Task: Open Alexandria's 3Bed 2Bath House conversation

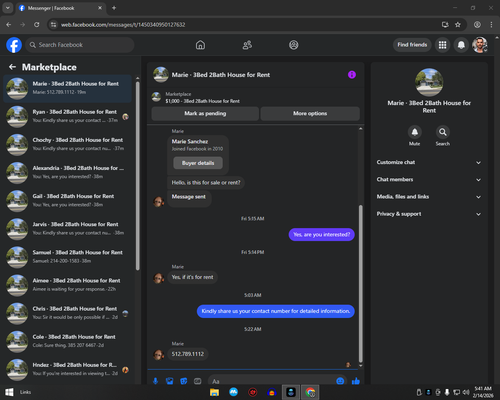Action: point(68,173)
